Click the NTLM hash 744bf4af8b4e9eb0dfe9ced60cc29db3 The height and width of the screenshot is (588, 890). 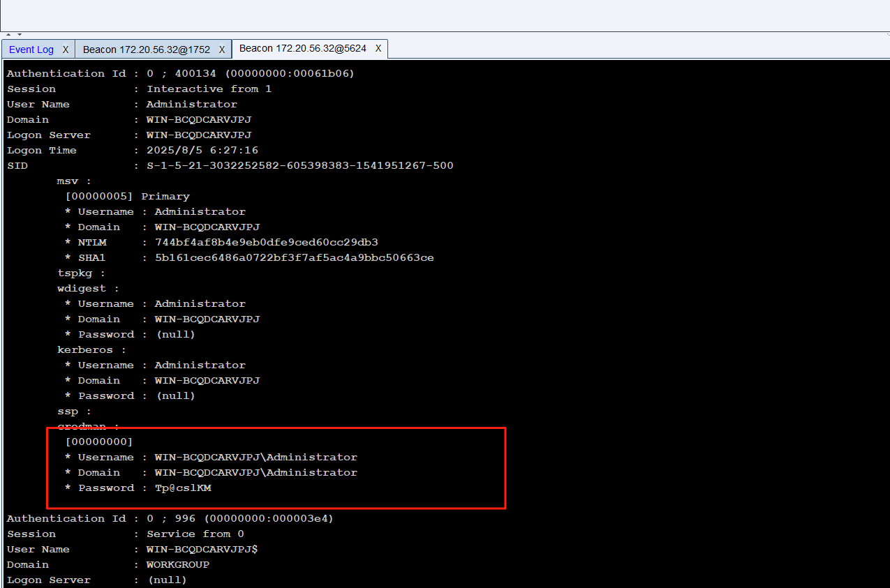click(267, 242)
